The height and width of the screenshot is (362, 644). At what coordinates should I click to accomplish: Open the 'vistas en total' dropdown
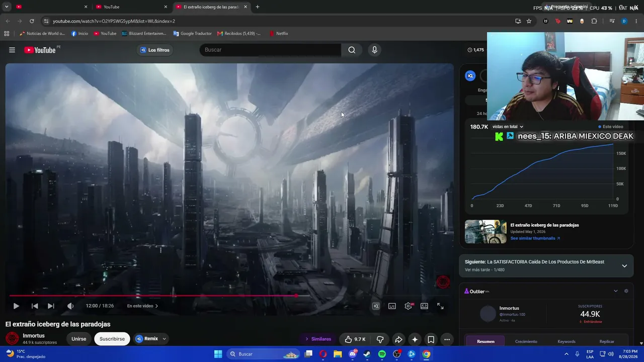(x=508, y=127)
